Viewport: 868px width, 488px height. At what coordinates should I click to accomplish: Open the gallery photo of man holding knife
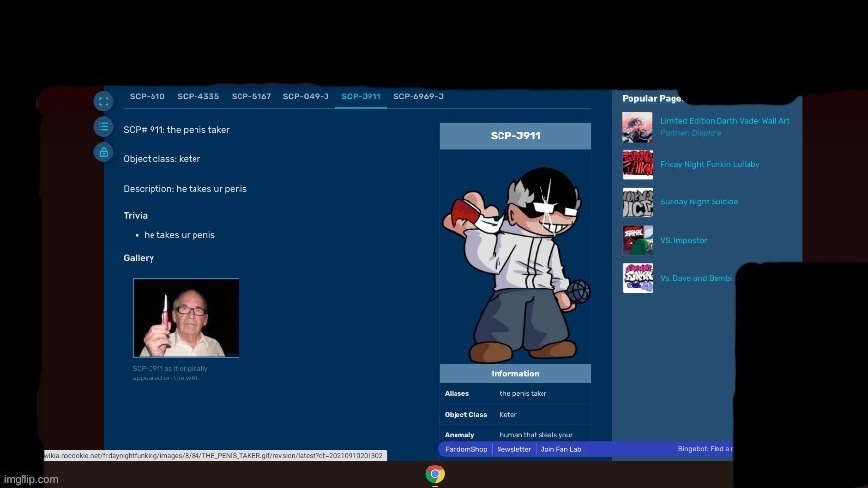(186, 318)
